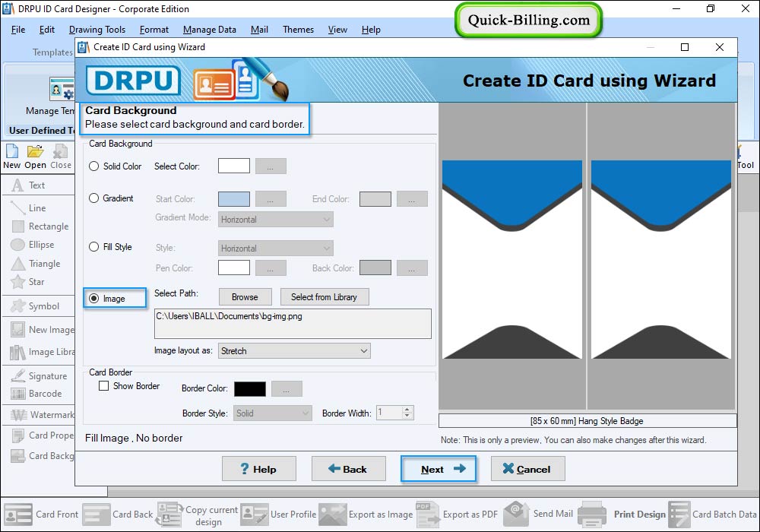Open the Drawing Tools menu
This screenshot has height=532, width=760.
point(97,30)
